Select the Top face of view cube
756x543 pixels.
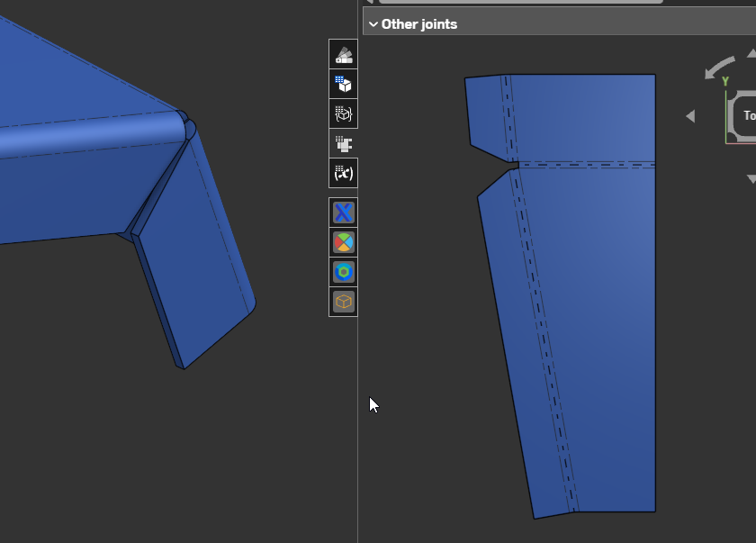tap(745, 116)
